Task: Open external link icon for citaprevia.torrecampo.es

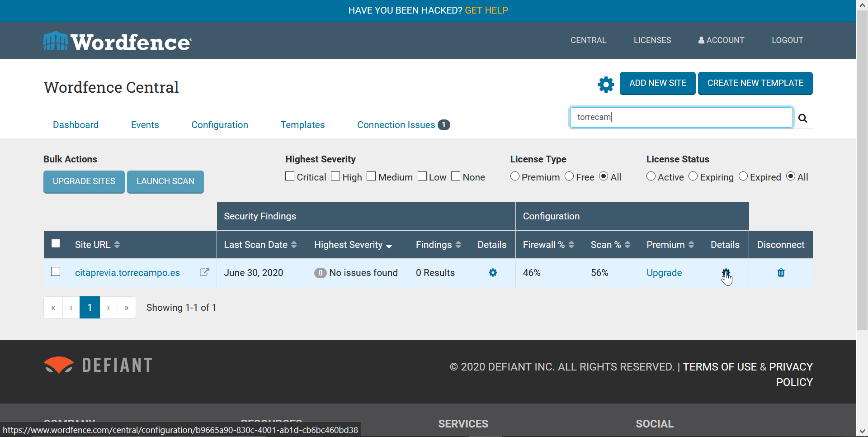Action: (204, 272)
